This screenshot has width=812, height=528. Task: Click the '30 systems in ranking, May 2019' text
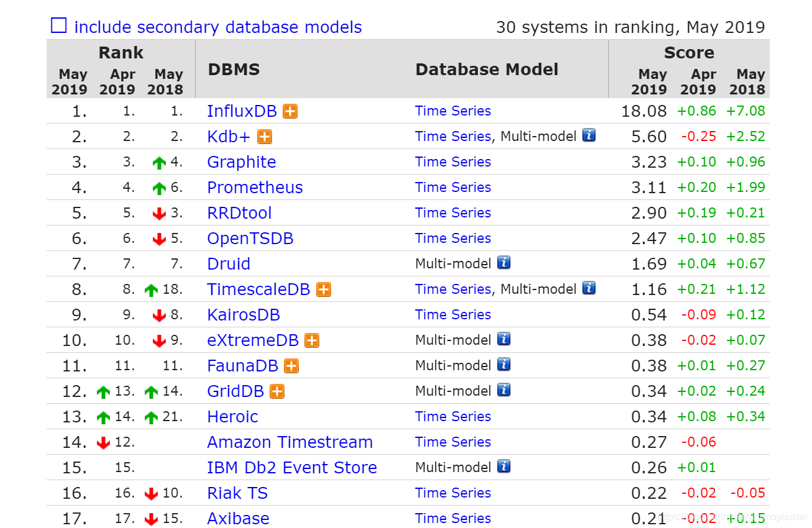pyautogui.click(x=631, y=27)
